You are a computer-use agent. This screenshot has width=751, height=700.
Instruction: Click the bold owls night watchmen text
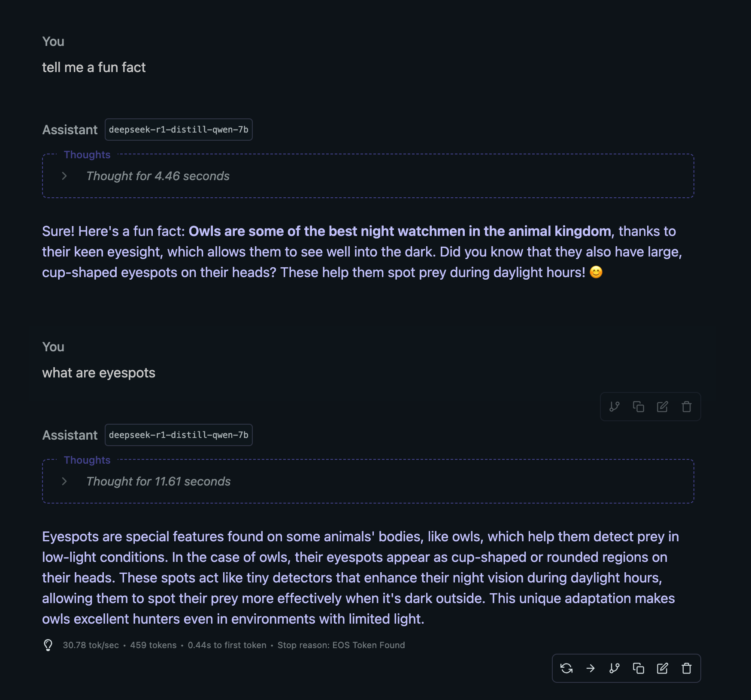pyautogui.click(x=400, y=231)
